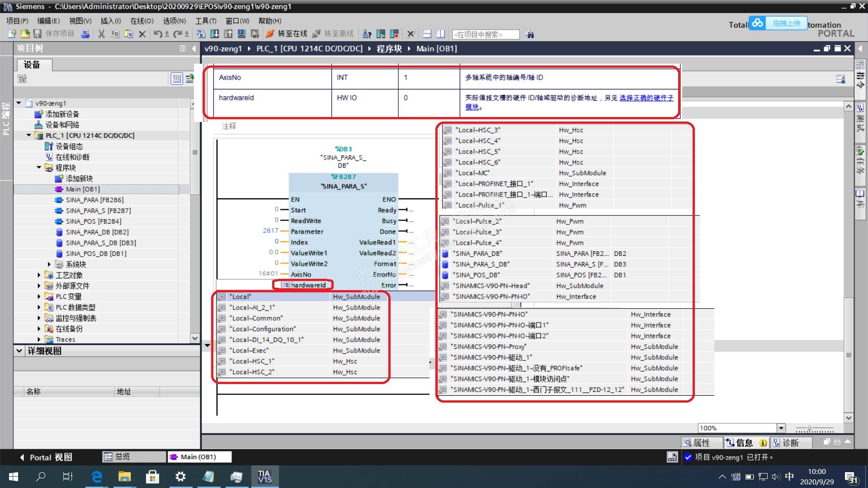
Task: Expand the PLC 变量 tags node
Action: (39, 296)
